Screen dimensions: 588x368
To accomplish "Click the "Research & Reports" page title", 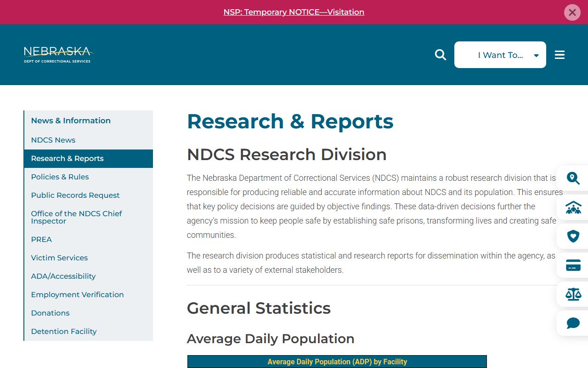I will click(290, 121).
